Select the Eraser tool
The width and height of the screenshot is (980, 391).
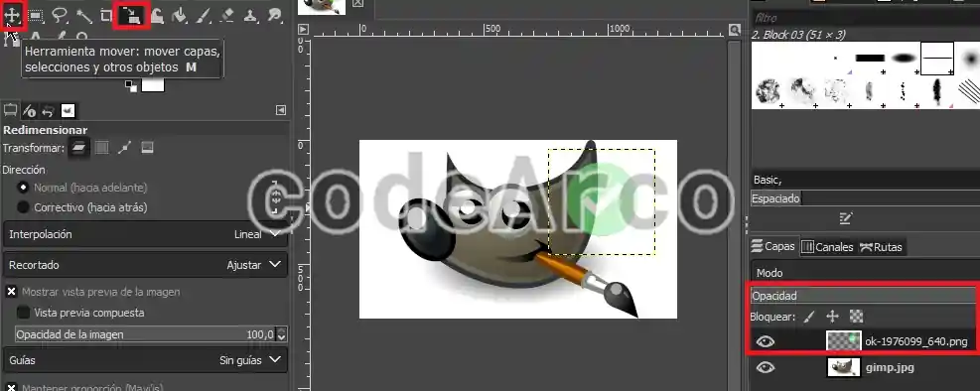[x=227, y=16]
